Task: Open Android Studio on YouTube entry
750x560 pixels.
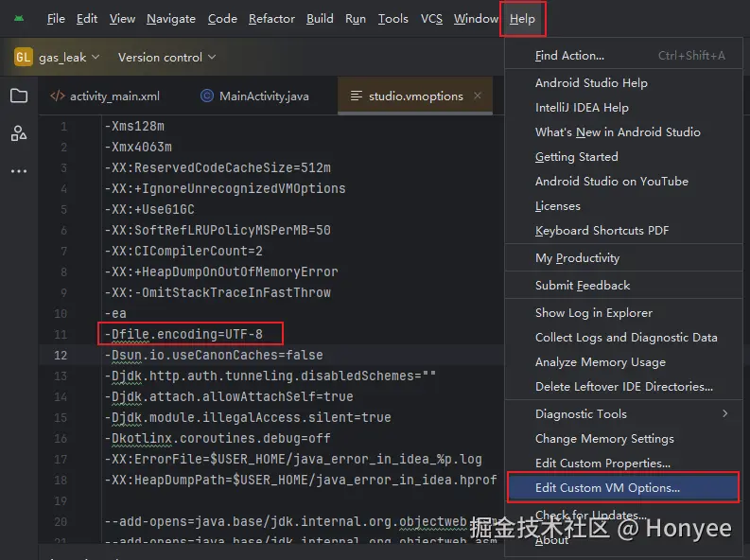Action: point(623,182)
